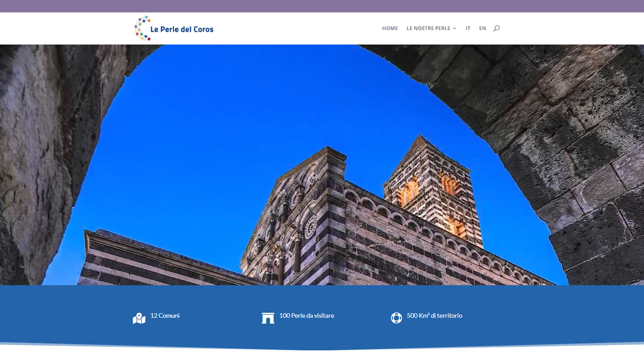Open the search magnifier icon
Image resolution: width=644 pixels, height=362 pixels.
tap(496, 28)
